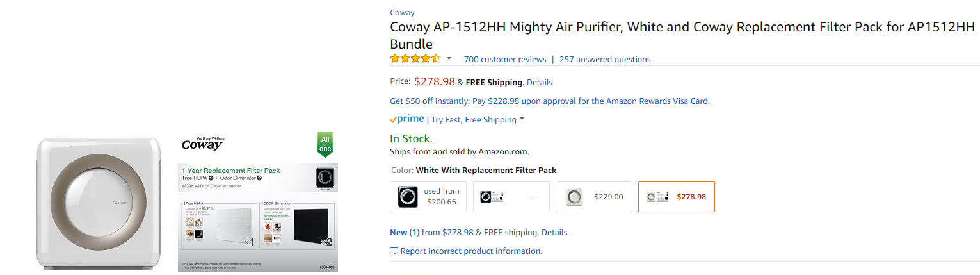Select the $278.98 bundle color option
Image resolution: width=980 pixels, height=275 pixels.
pos(676,197)
